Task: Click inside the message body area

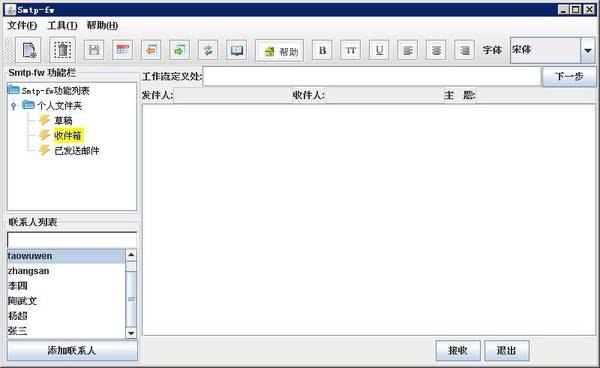Action: click(369, 220)
